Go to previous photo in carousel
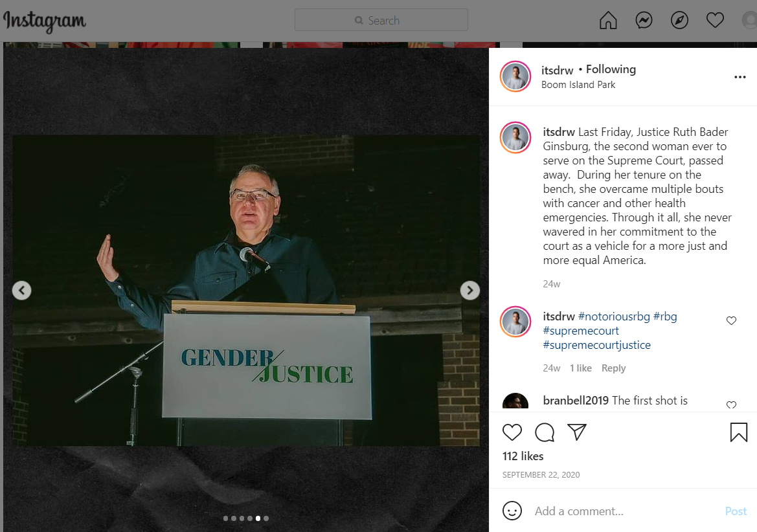Image resolution: width=757 pixels, height=532 pixels. pyautogui.click(x=22, y=291)
